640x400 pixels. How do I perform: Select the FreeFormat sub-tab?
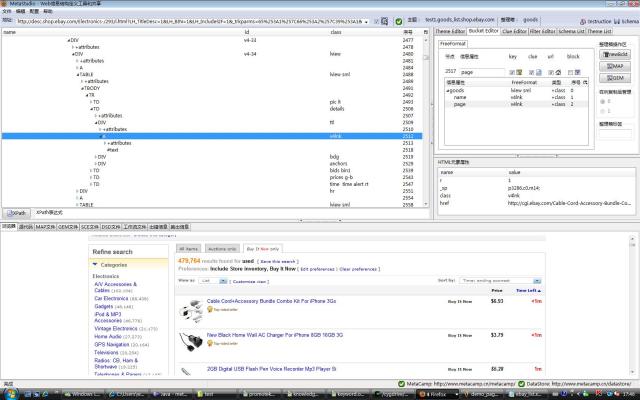(453, 44)
